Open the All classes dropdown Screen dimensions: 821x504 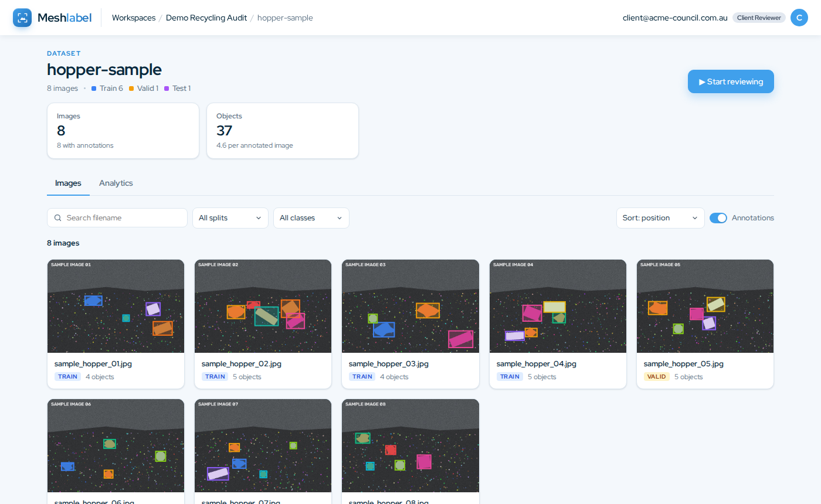311,218
